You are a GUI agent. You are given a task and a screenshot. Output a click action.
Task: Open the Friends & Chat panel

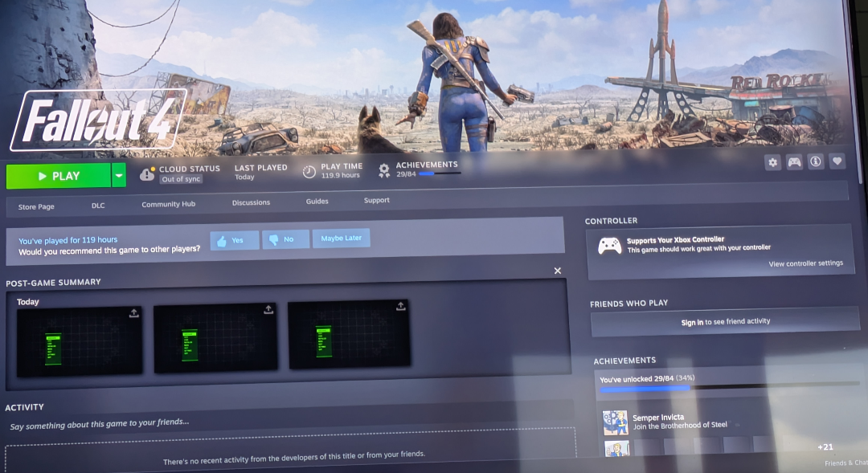[845, 463]
